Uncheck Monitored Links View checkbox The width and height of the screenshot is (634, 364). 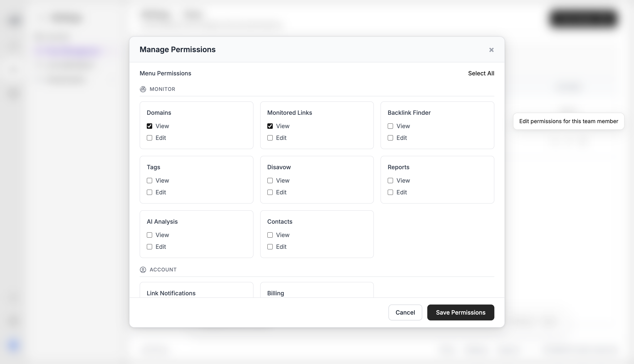click(x=270, y=126)
